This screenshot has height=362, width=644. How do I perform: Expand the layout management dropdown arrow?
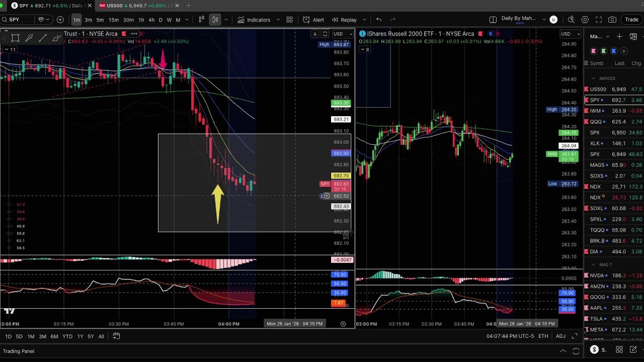[x=544, y=20]
